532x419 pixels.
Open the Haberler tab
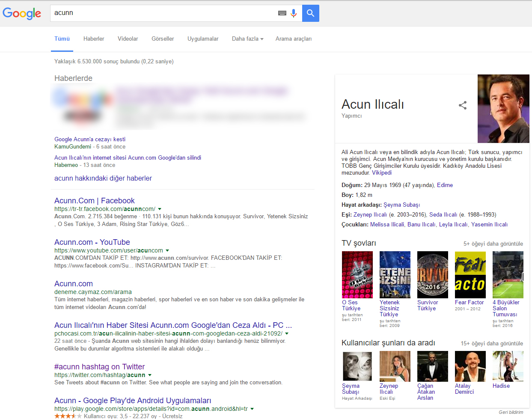pyautogui.click(x=94, y=39)
